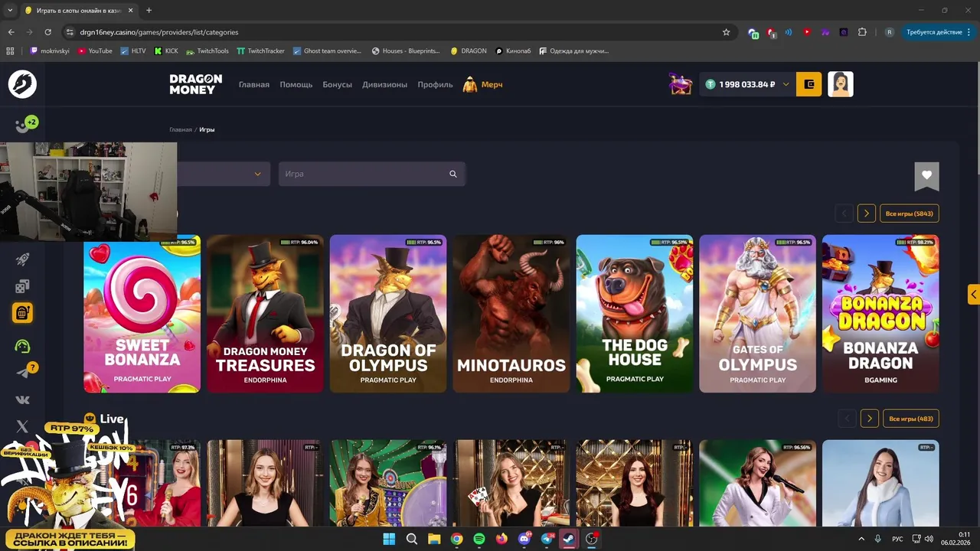The image size is (980, 551).
Task: Launch the Dragon Money Treasures game card
Action: (266, 314)
